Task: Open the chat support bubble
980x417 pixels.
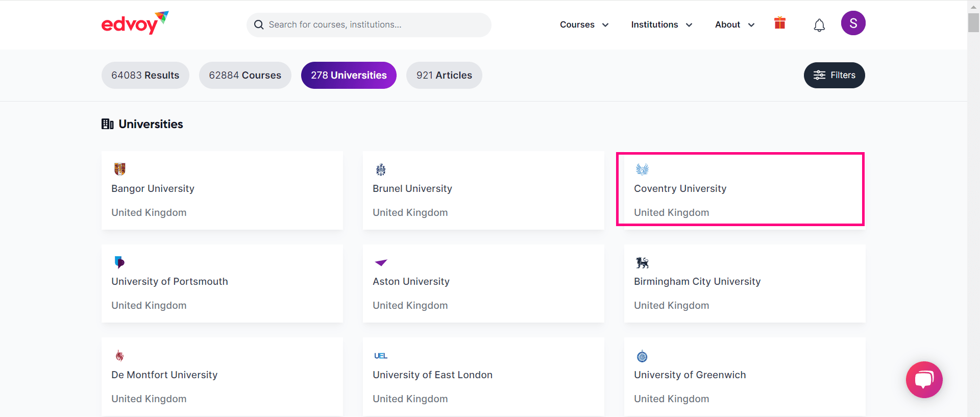Action: (924, 380)
